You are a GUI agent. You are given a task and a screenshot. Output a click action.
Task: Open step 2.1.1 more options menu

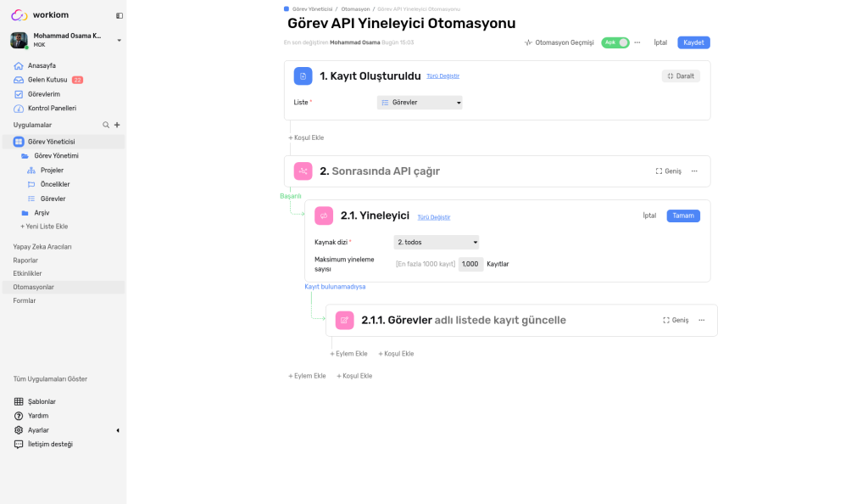701,320
